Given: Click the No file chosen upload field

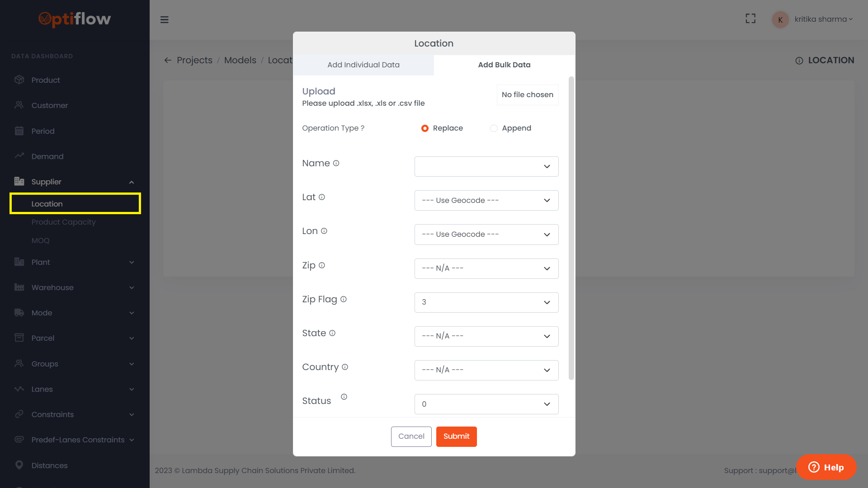Looking at the screenshot, I should click(527, 95).
